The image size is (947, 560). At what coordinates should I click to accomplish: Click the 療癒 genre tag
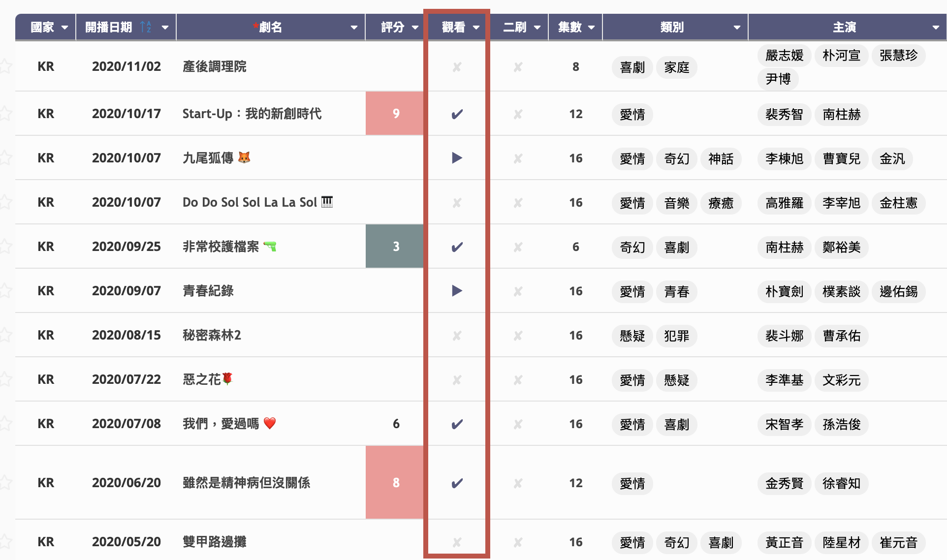click(721, 203)
